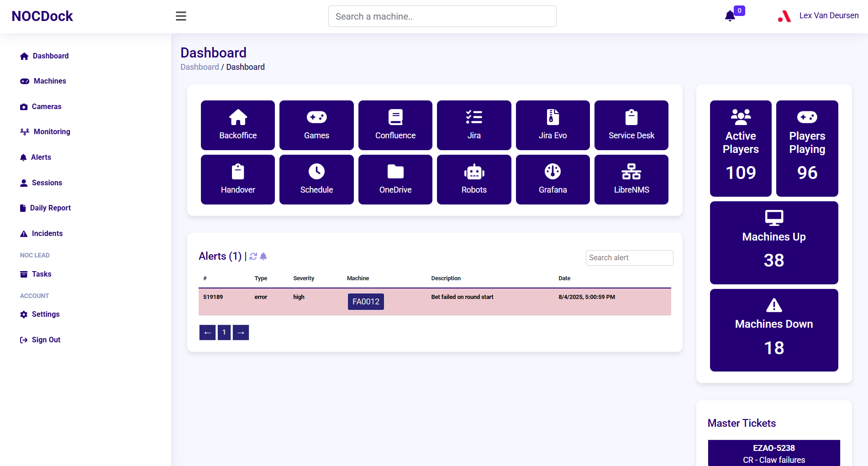Open Settings in sidebar
The image size is (868, 466).
(x=40, y=314)
